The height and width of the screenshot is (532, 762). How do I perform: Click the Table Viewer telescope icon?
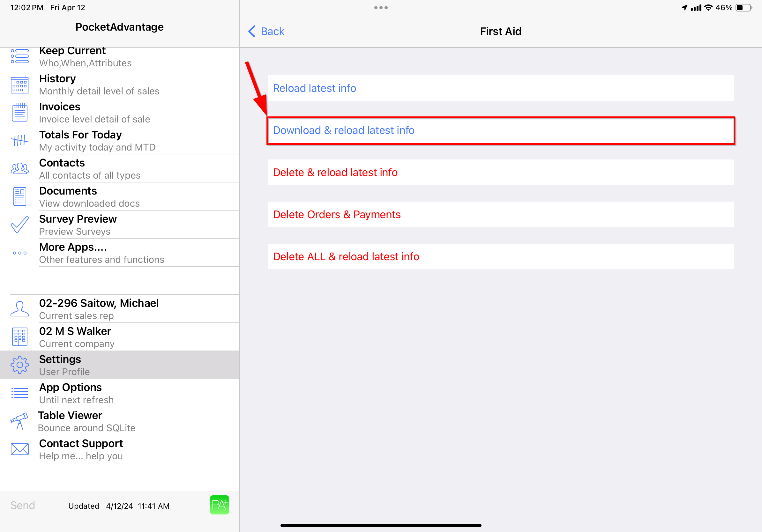pos(19,421)
